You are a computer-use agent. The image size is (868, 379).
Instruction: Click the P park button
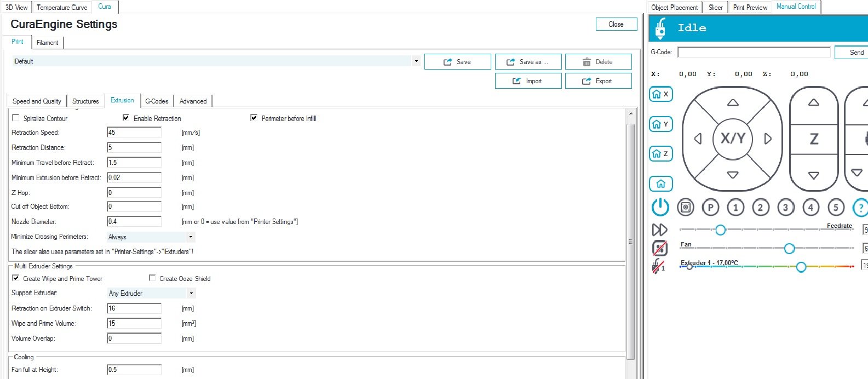point(710,208)
